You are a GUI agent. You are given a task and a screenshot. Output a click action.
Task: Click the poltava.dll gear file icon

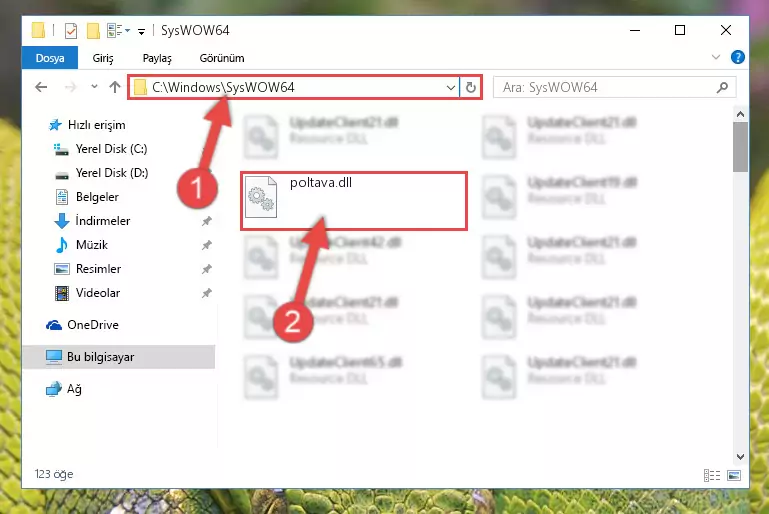coord(261,197)
